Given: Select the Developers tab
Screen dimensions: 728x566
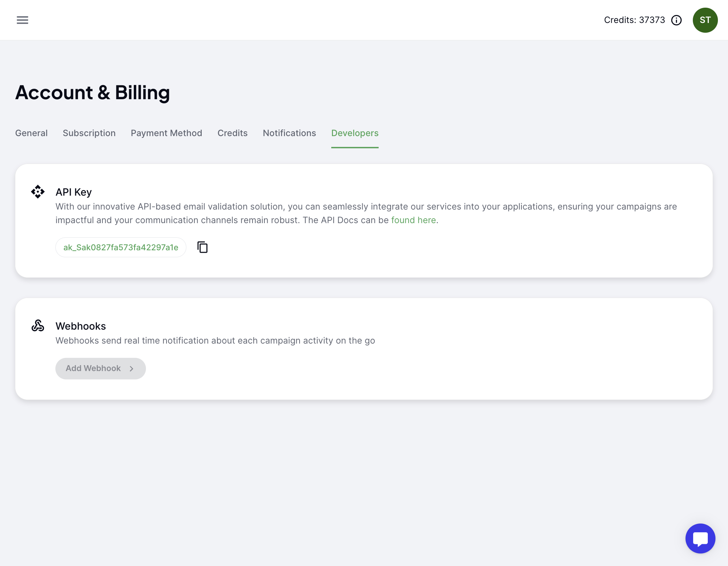Looking at the screenshot, I should 355,133.
